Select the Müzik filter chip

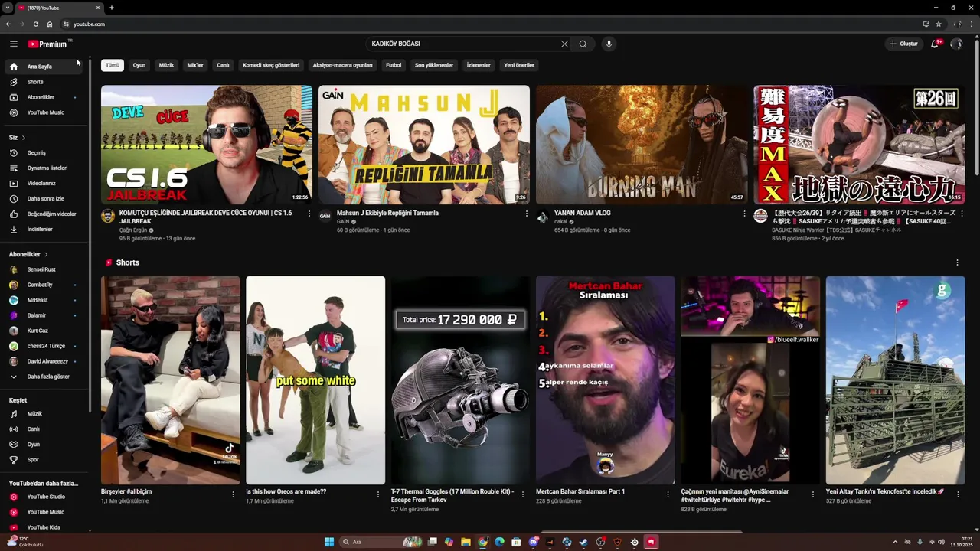(166, 65)
